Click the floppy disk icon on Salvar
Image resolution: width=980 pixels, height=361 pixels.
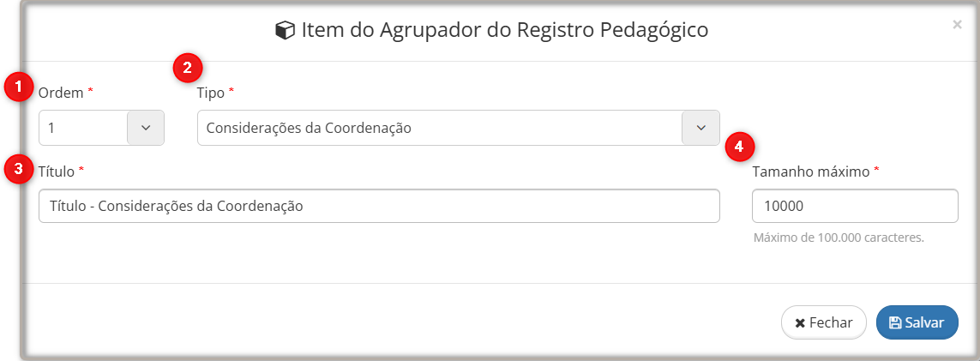click(895, 322)
